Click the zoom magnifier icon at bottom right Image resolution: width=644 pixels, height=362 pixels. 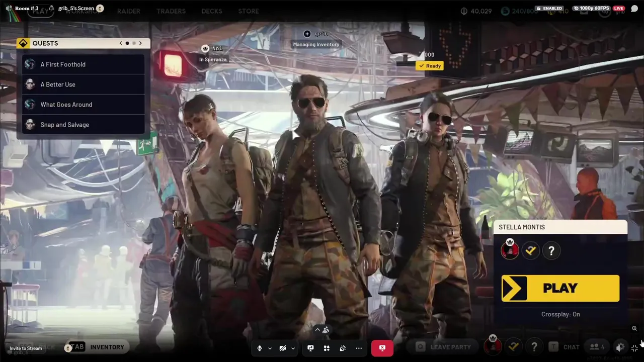[634, 328]
